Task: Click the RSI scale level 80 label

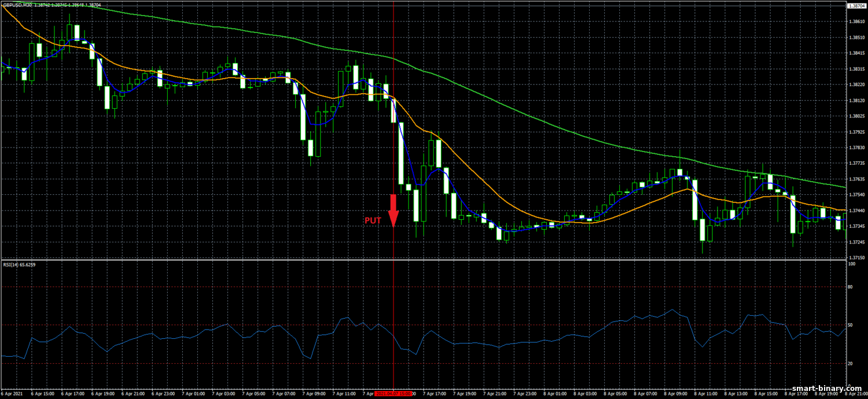Action: 851,286
